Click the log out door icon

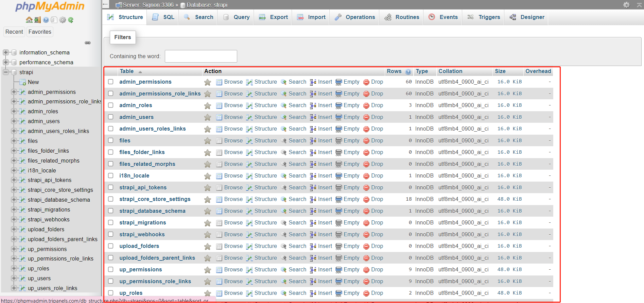point(37,20)
